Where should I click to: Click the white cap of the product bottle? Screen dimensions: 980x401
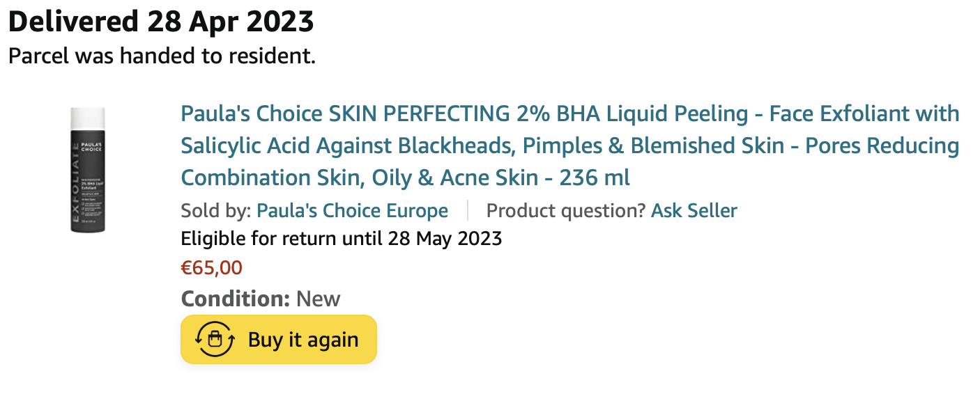87,116
